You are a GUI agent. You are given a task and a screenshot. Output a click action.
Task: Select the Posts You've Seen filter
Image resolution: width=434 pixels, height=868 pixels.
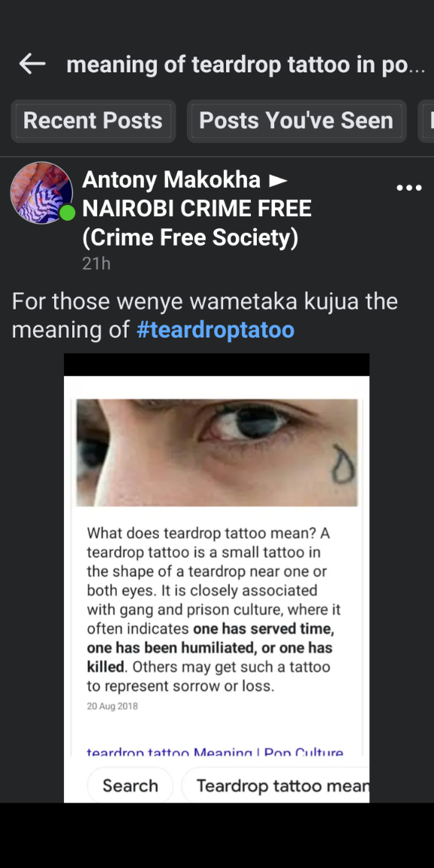(296, 121)
